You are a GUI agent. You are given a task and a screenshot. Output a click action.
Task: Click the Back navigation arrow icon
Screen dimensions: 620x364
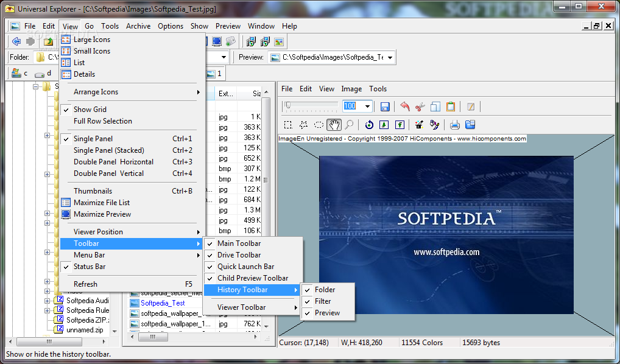tap(16, 41)
